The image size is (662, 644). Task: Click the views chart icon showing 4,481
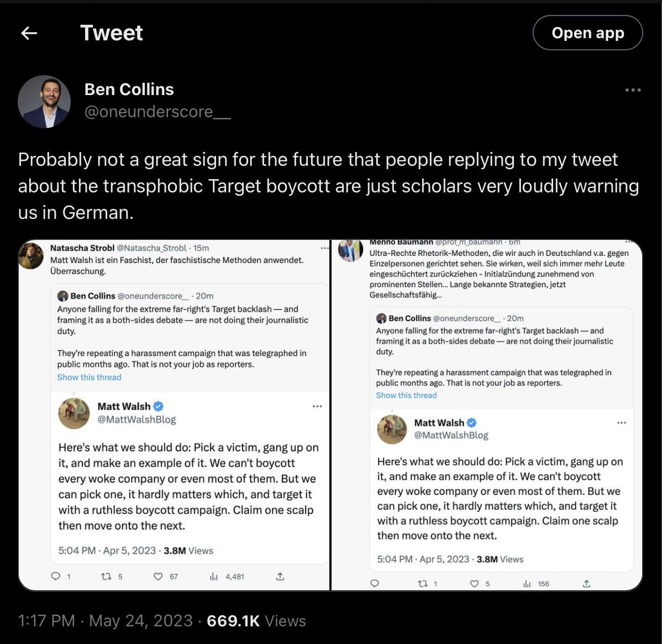[214, 577]
